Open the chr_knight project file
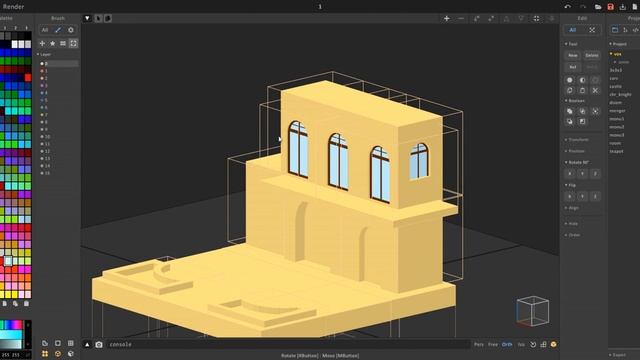 [620, 95]
